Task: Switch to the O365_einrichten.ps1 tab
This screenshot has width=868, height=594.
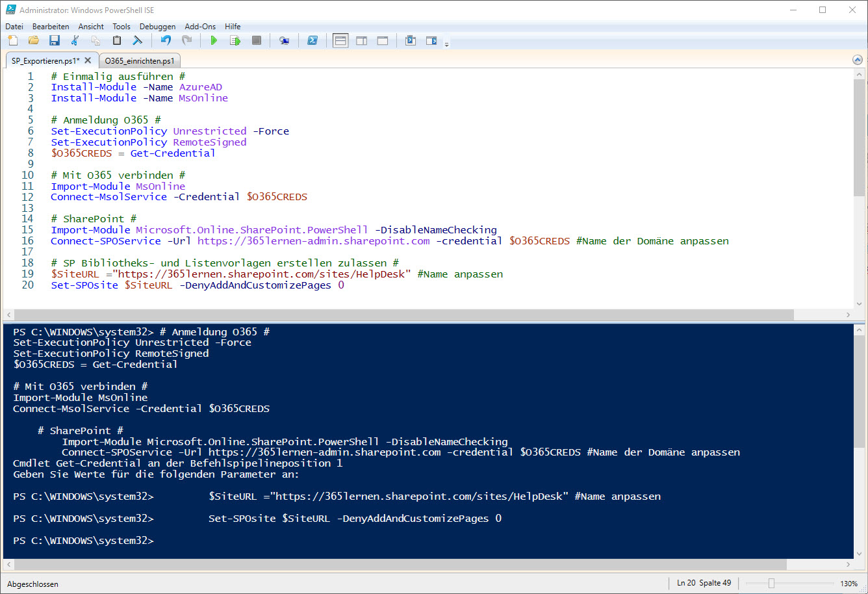Action: 140,60
